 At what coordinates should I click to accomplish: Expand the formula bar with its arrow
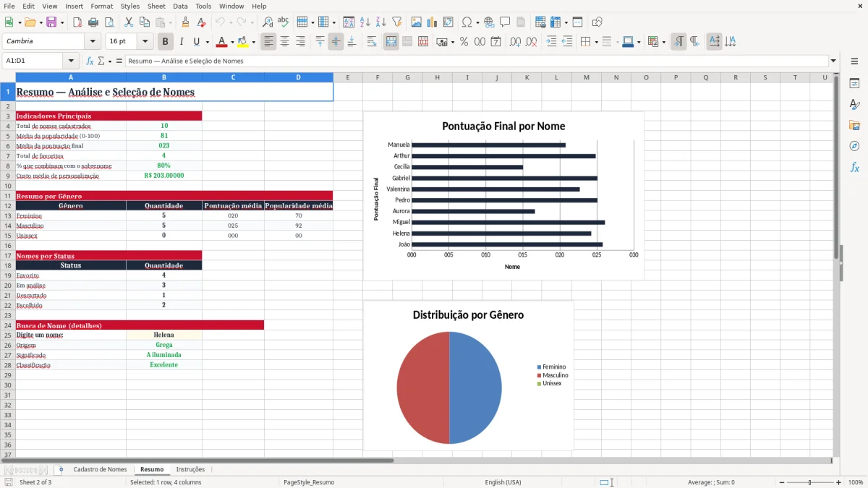[833, 61]
